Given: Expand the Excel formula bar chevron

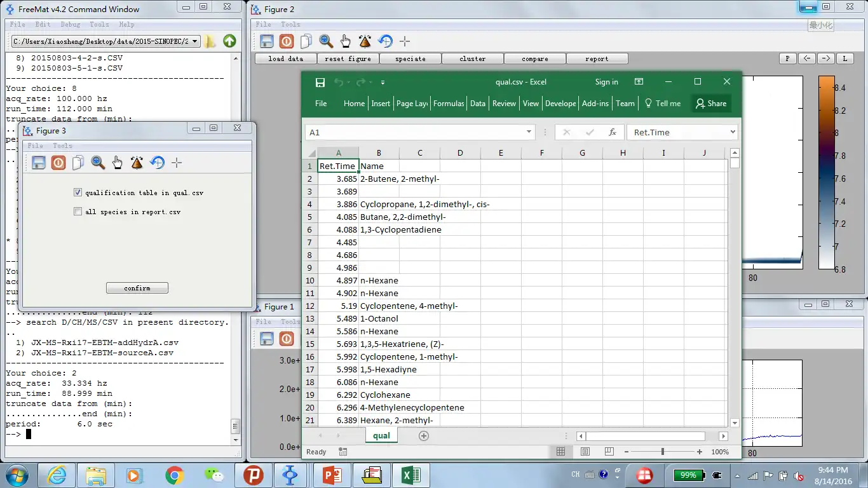Looking at the screenshot, I should pyautogui.click(x=733, y=132).
